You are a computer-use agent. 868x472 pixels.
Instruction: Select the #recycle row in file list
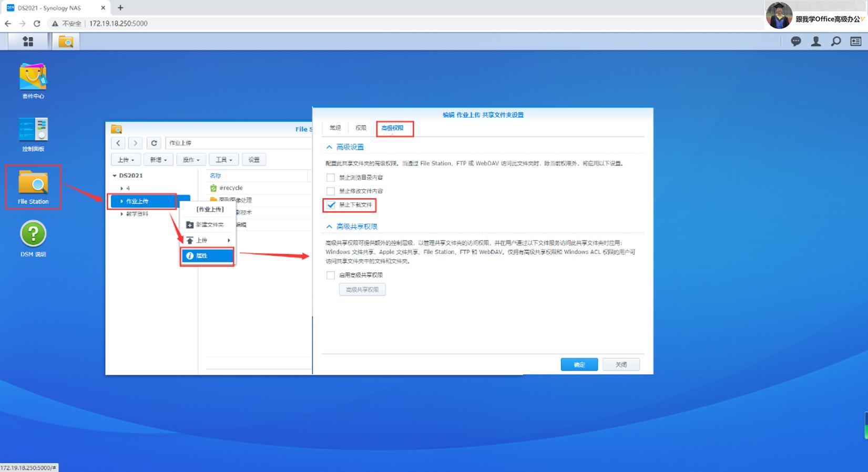[258, 188]
